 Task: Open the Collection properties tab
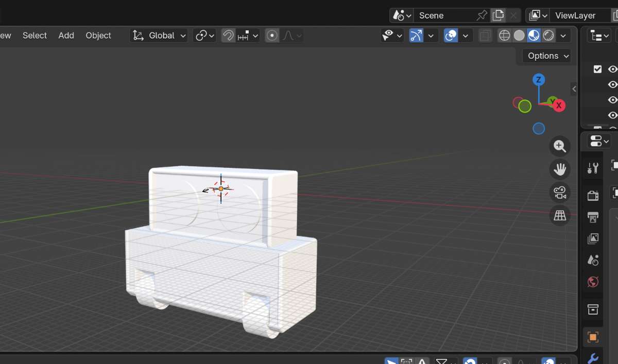(x=593, y=309)
